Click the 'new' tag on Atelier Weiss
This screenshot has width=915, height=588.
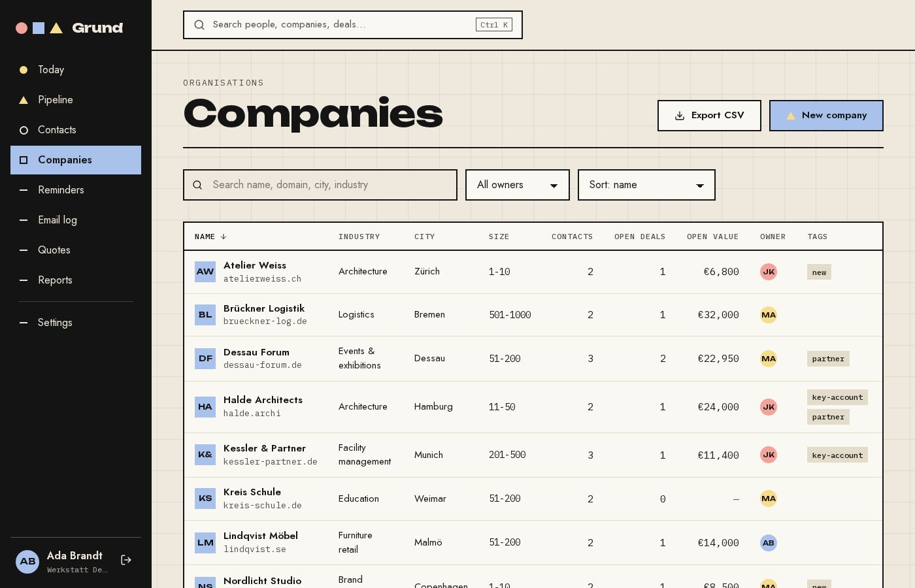tap(819, 272)
